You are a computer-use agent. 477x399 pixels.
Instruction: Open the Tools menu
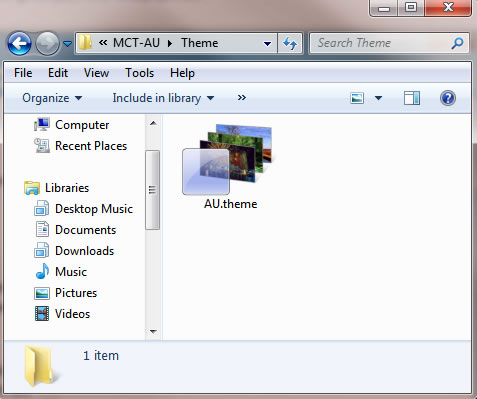tap(139, 73)
